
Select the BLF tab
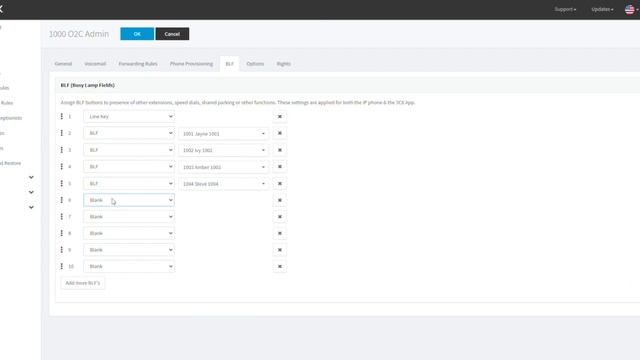pyautogui.click(x=229, y=64)
